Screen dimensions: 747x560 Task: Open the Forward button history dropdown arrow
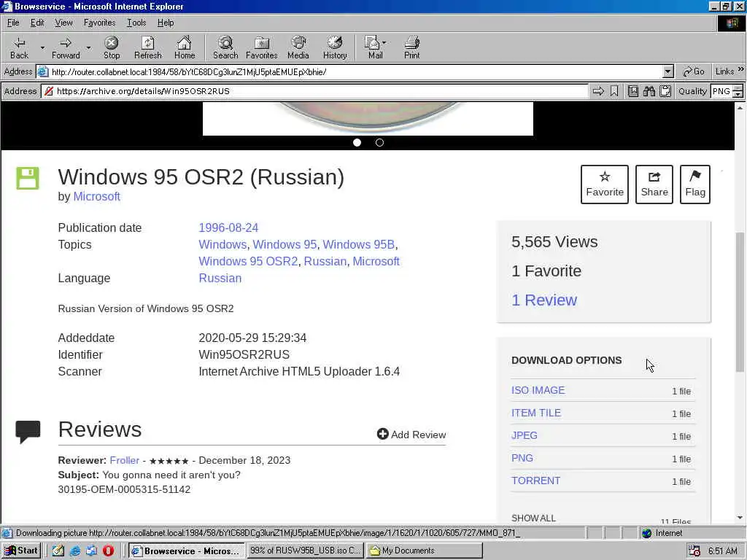pyautogui.click(x=88, y=48)
